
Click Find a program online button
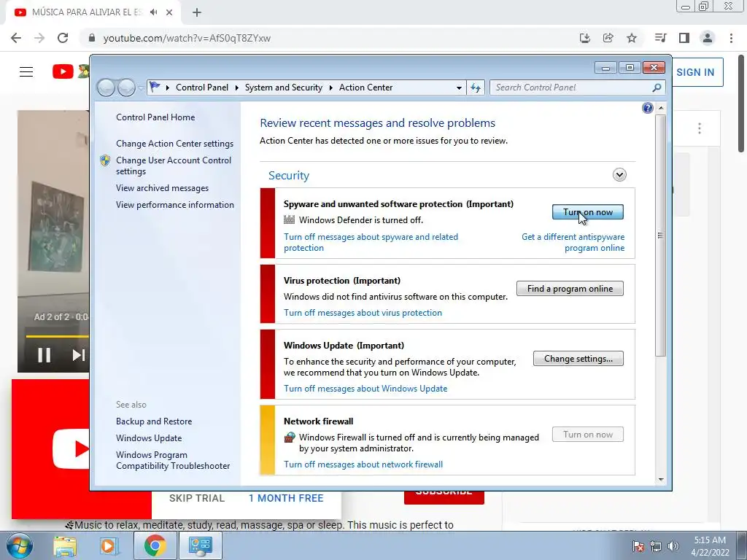(570, 289)
